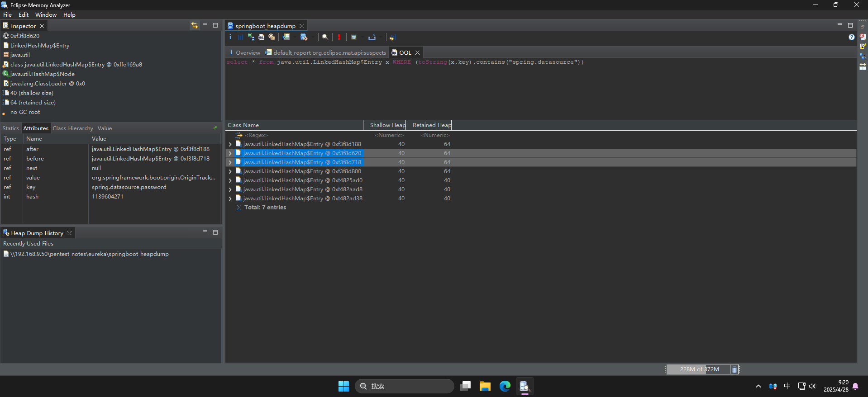Switch to the default_report suspects tab
This screenshot has width=868, height=397.
(326, 52)
